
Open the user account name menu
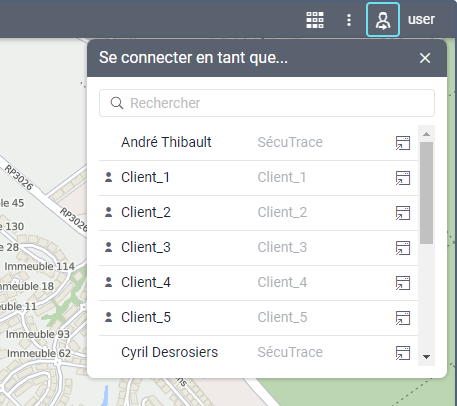coord(421,19)
